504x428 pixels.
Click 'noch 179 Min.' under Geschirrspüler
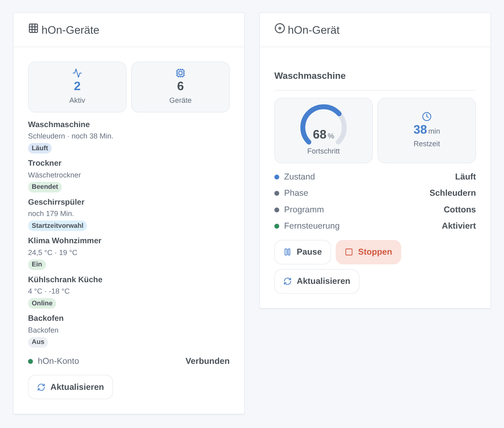(x=51, y=214)
